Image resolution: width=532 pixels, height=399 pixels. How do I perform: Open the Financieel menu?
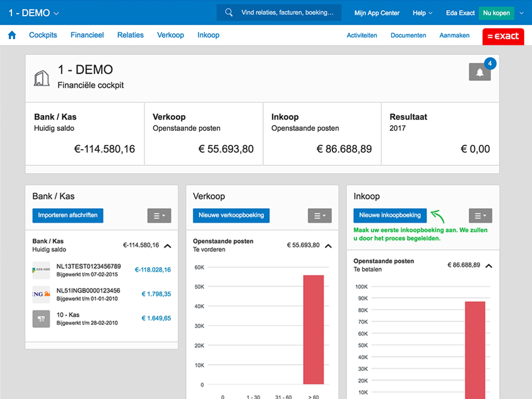click(x=87, y=35)
